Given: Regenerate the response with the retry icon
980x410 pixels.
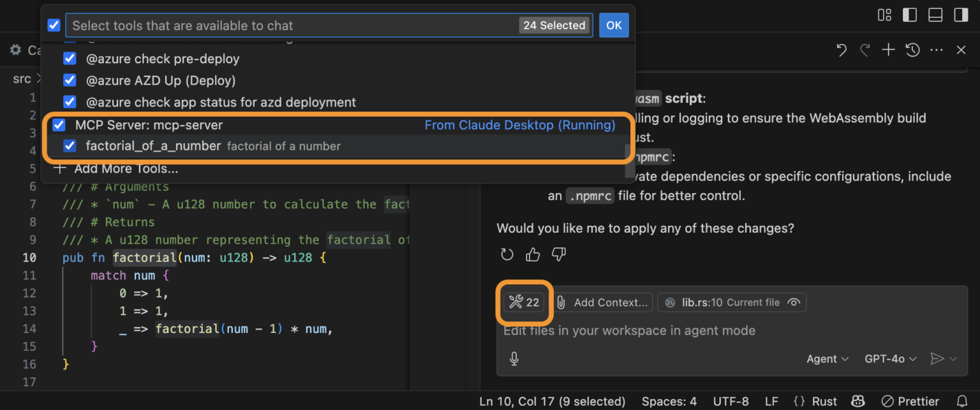Looking at the screenshot, I should (x=507, y=254).
